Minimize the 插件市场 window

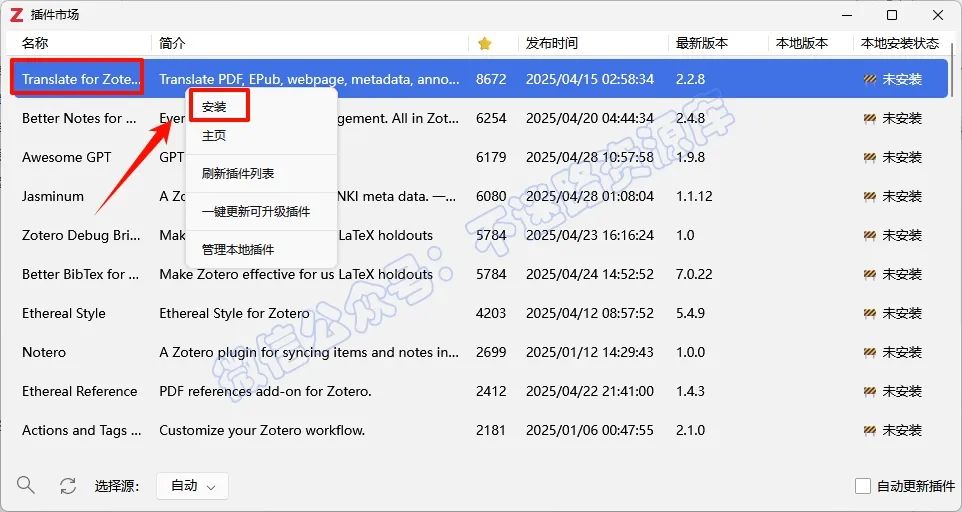coord(847,15)
